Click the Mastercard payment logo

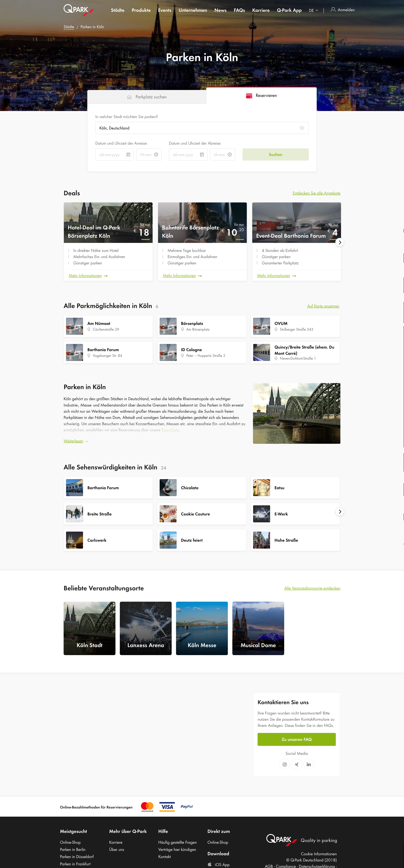pyautogui.click(x=147, y=807)
